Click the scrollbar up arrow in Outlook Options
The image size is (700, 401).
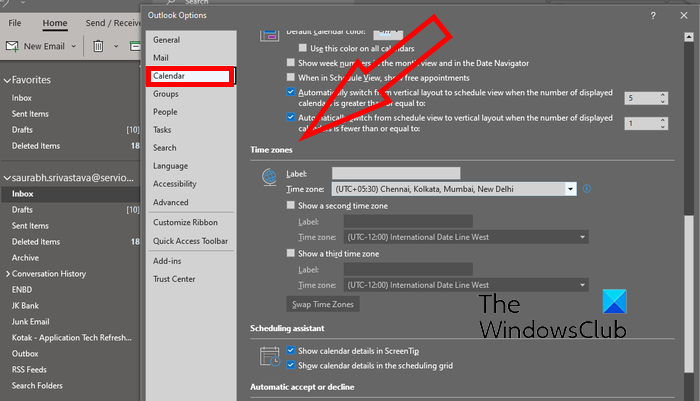[688, 37]
